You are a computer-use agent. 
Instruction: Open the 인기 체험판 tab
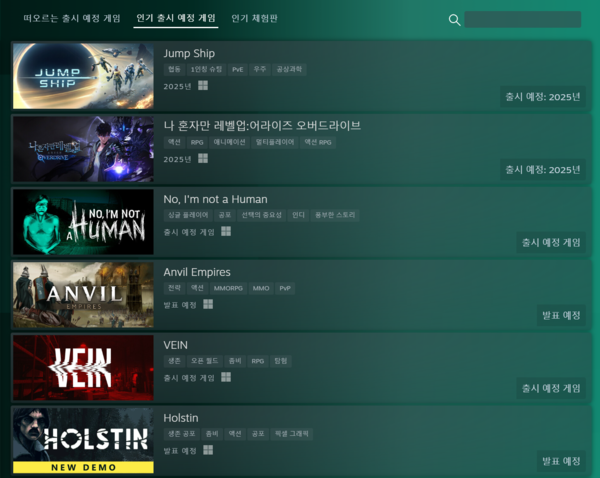pos(254,18)
